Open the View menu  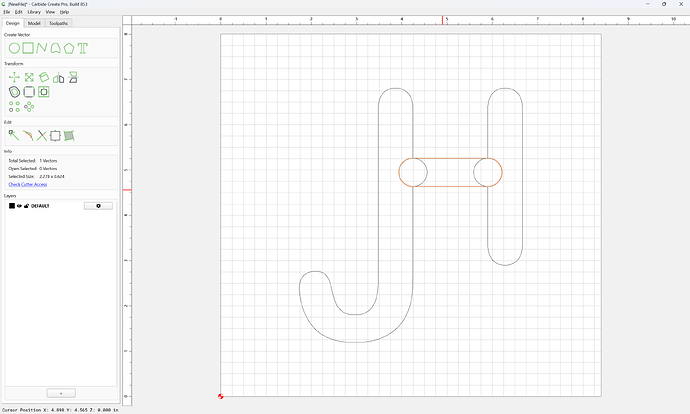[50, 12]
